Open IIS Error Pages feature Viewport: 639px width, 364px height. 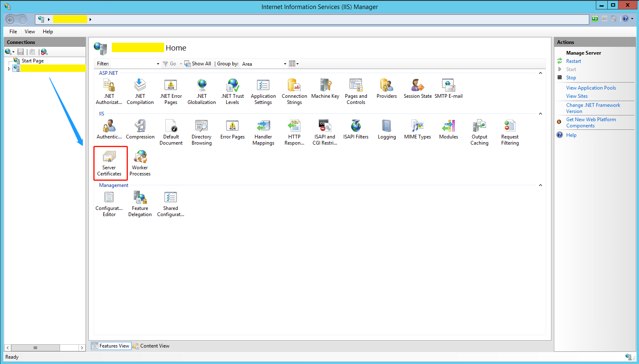[232, 129]
